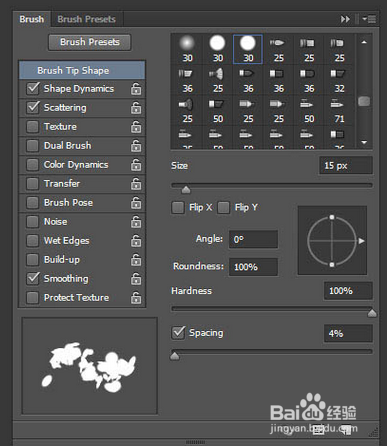Disable the Shape Dynamics checkbox
387x446 pixels.
[33, 88]
